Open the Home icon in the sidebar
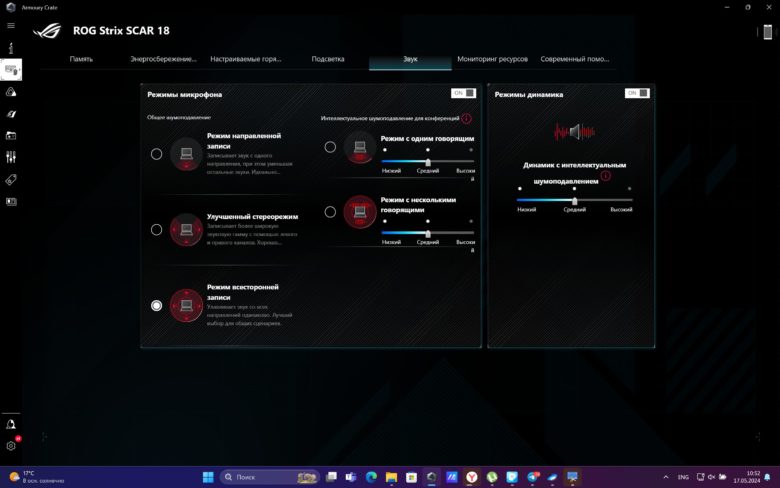This screenshot has height=488, width=780. coord(11,48)
